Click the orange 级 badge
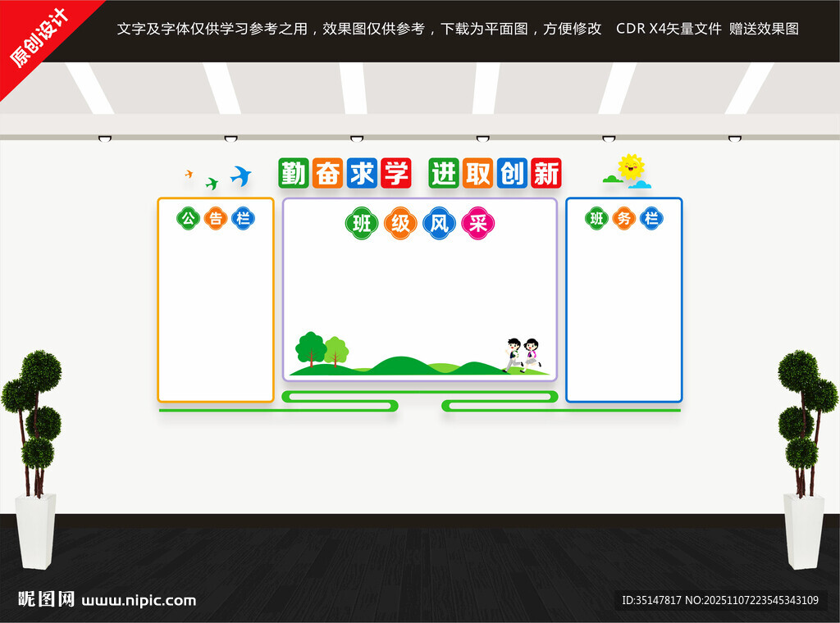 click(400, 223)
